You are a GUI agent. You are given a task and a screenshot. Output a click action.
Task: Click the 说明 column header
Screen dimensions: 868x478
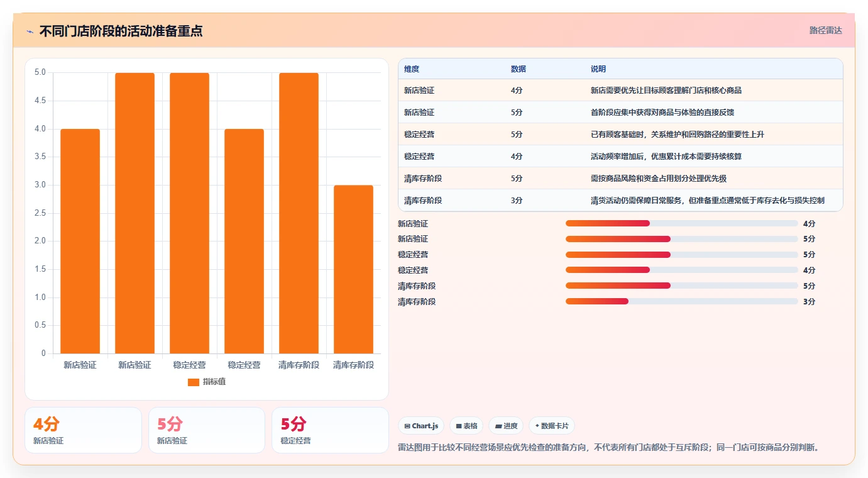click(598, 69)
